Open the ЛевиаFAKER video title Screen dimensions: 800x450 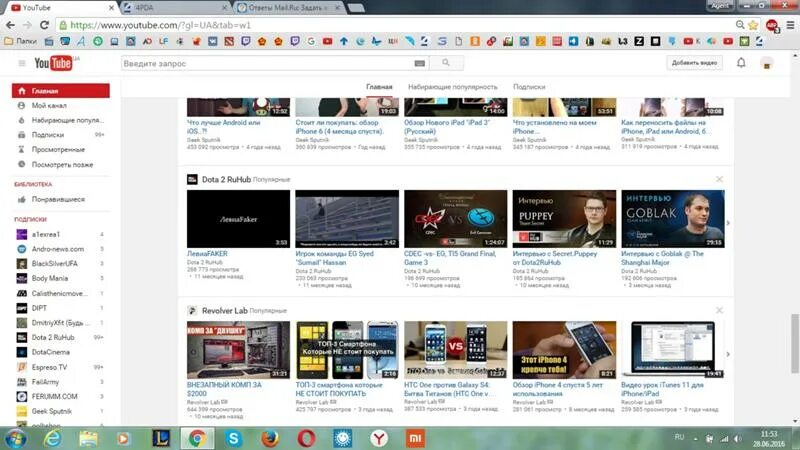point(207,254)
